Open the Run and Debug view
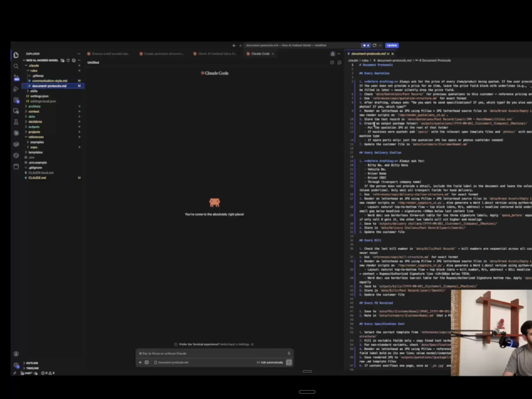This screenshot has width=532, height=399. point(16,89)
